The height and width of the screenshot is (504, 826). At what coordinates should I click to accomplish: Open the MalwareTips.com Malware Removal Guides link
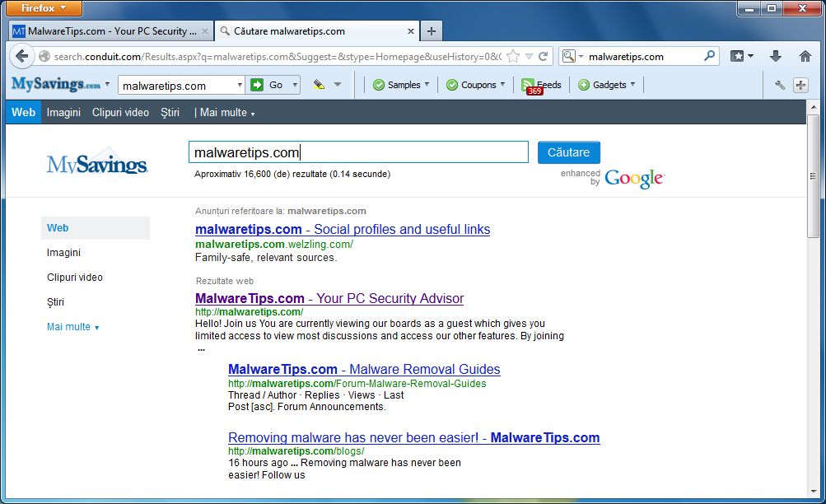tap(363, 369)
